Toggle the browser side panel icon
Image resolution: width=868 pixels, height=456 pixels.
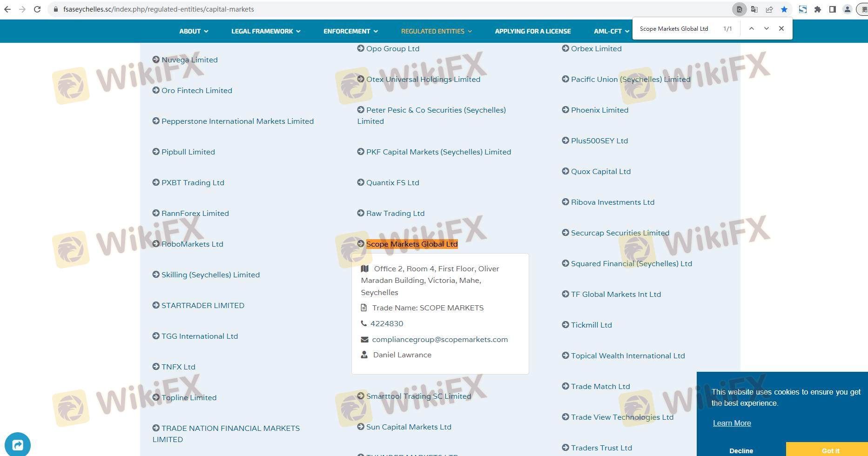(x=833, y=9)
